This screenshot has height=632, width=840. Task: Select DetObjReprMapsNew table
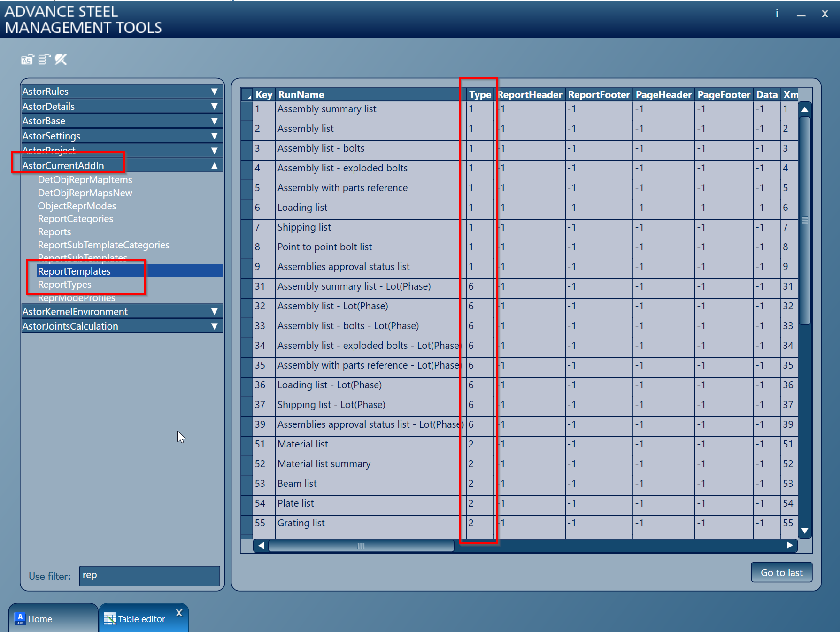(85, 193)
